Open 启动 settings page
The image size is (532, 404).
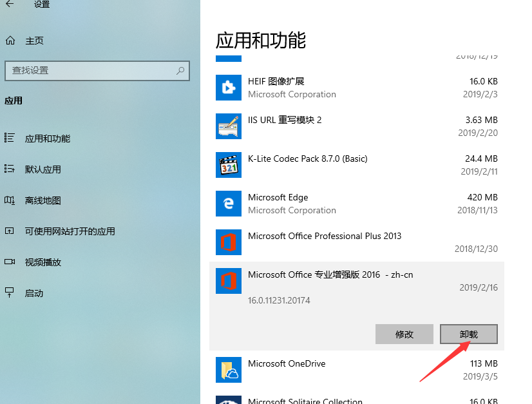pyautogui.click(x=34, y=293)
